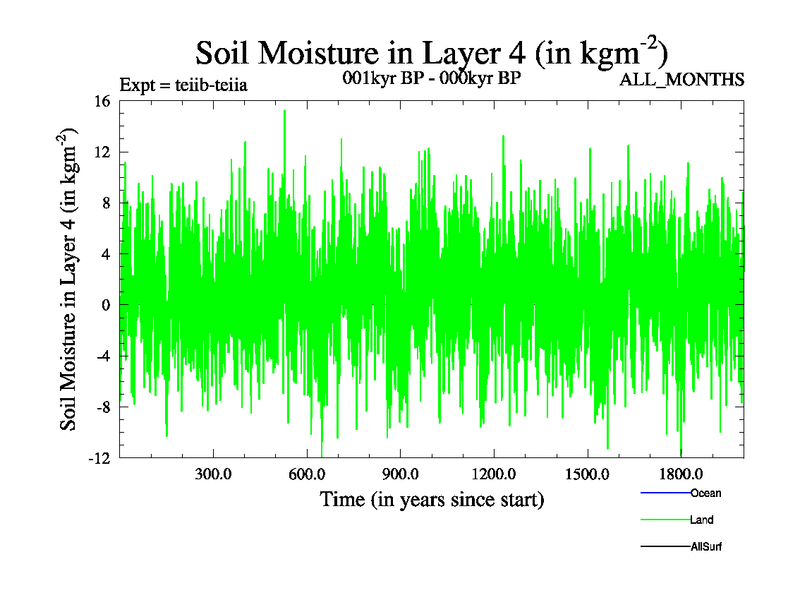Click the ALL_MONTHS label

682,80
